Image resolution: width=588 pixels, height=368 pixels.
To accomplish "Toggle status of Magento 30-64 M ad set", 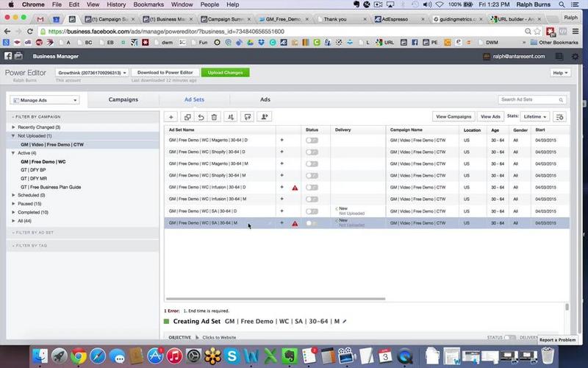I will (x=312, y=163).
